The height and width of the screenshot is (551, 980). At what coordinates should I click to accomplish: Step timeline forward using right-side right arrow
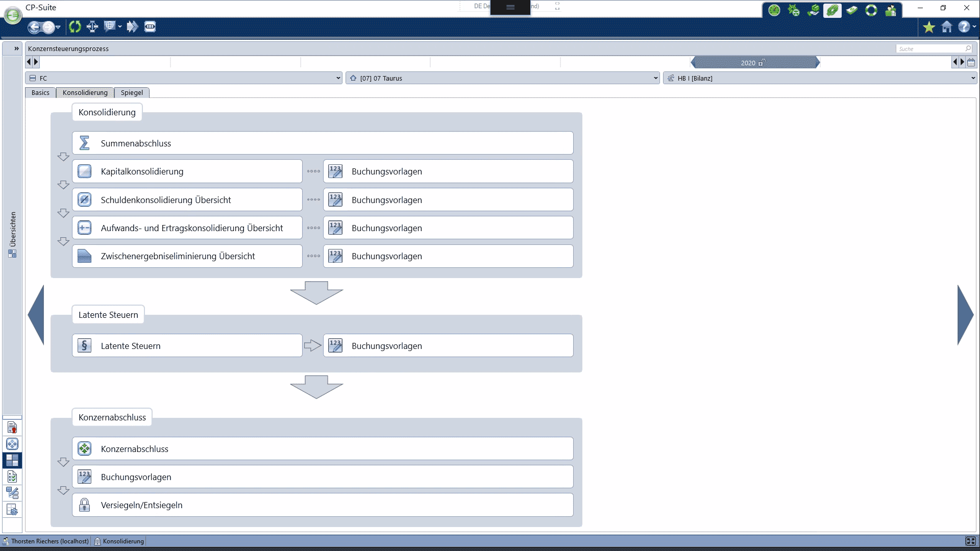[962, 62]
